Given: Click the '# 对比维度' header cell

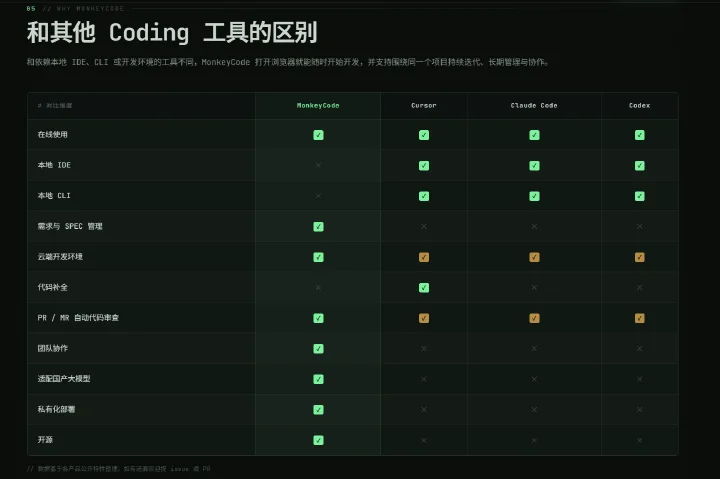Looking at the screenshot, I should 55,106.
